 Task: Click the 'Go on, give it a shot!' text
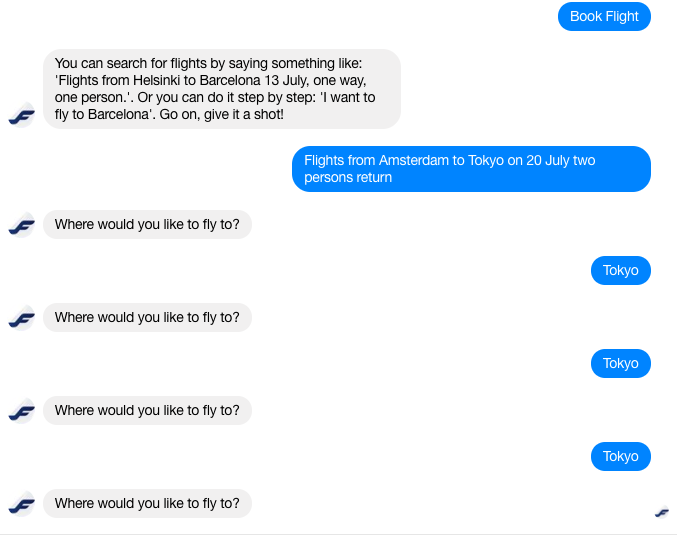(221, 114)
